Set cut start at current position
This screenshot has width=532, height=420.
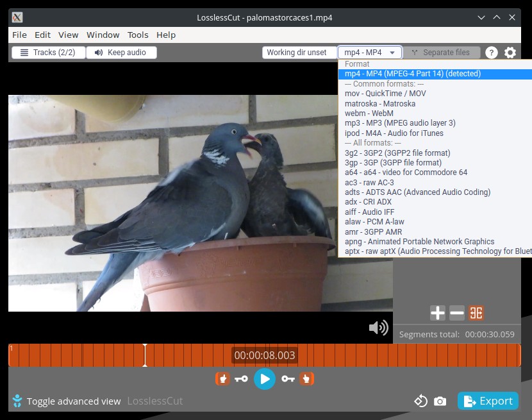coord(222,378)
